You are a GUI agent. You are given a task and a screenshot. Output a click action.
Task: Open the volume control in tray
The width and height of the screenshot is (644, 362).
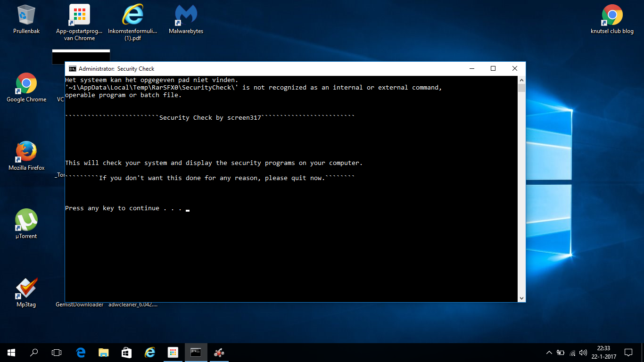(x=583, y=353)
